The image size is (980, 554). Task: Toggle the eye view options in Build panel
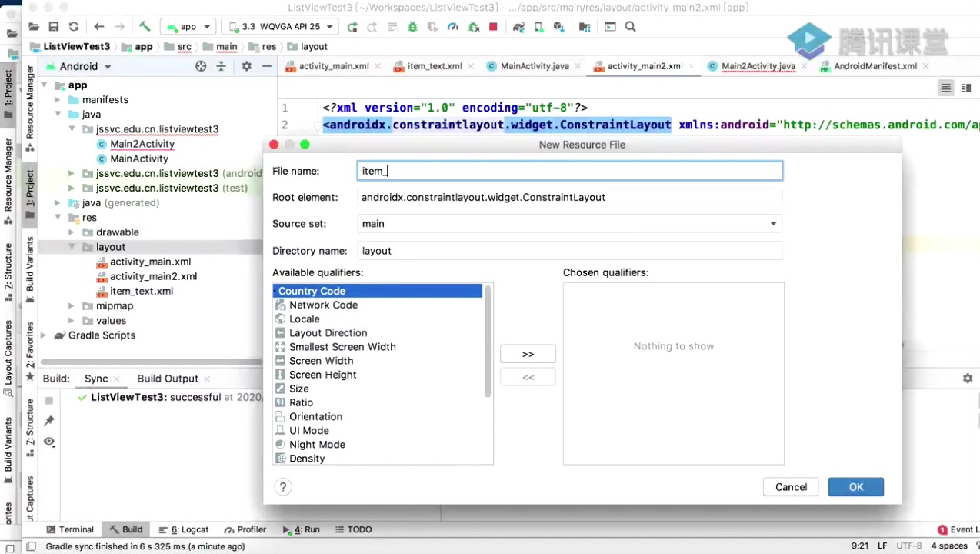point(49,442)
